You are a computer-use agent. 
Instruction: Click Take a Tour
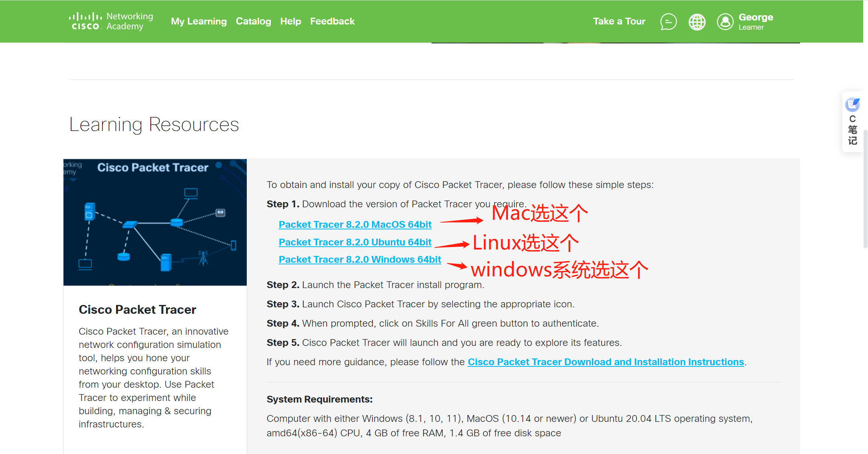(619, 21)
